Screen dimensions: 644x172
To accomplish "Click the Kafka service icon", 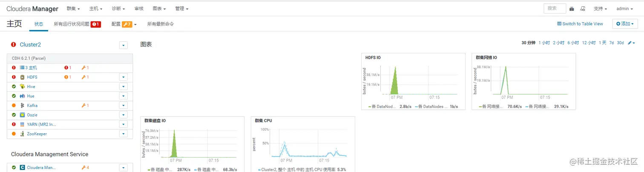I will coord(23,105).
